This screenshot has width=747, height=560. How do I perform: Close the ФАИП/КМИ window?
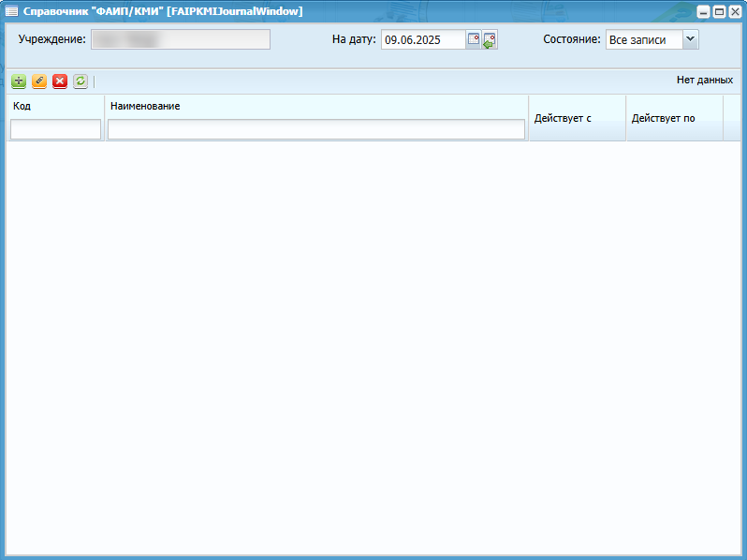734,11
